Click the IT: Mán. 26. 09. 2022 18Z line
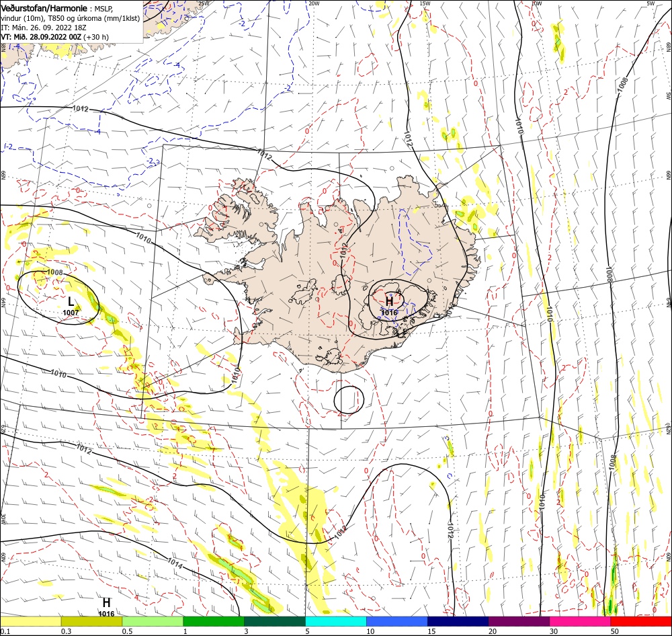Viewport: 672px width, 636px height. click(43, 28)
